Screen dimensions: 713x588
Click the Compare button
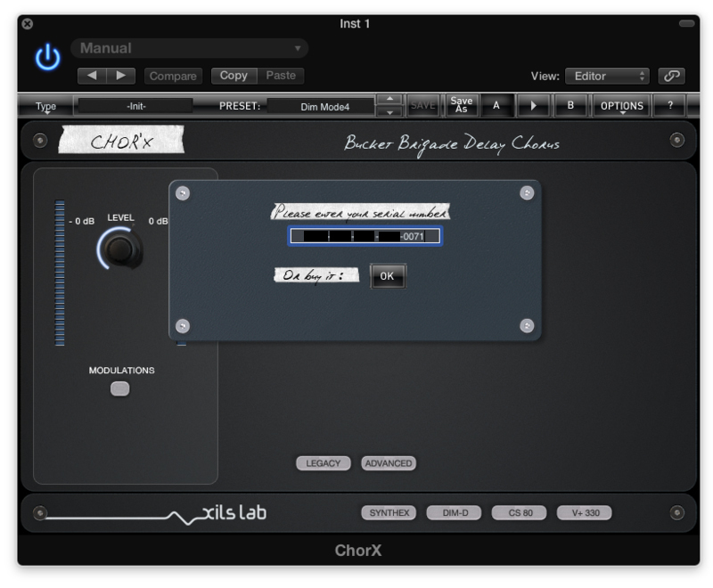click(x=173, y=76)
